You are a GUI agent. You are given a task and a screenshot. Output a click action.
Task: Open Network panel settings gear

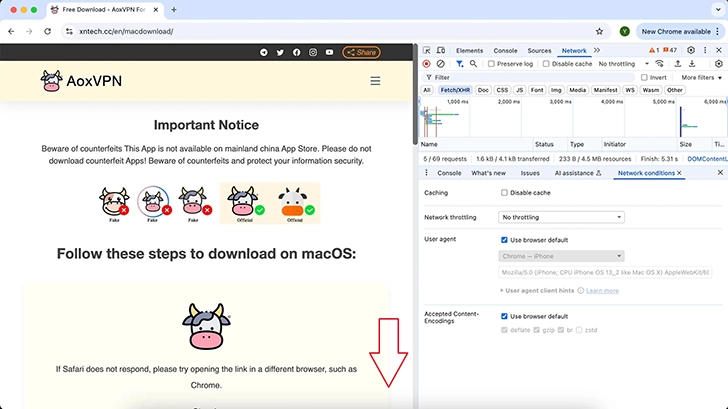coord(719,64)
